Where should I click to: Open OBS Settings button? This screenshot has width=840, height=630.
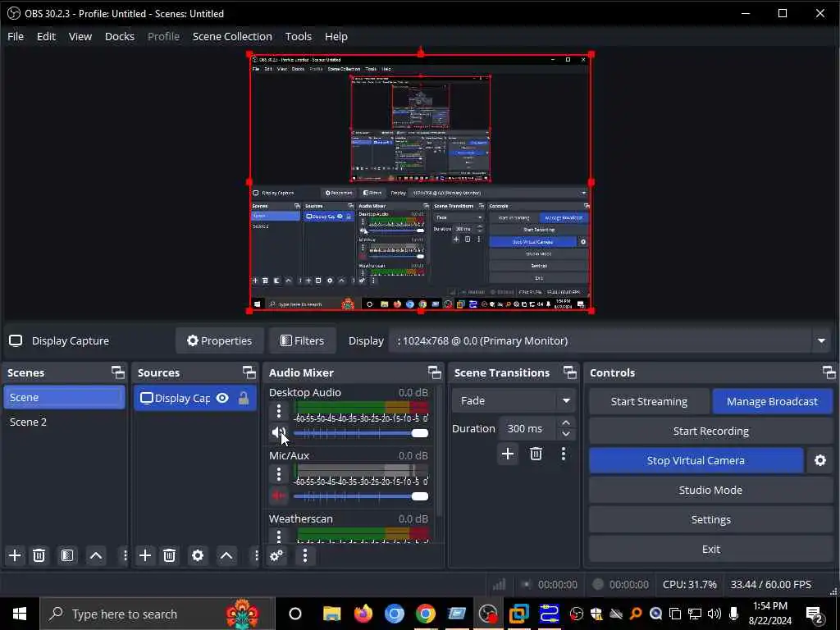(711, 519)
